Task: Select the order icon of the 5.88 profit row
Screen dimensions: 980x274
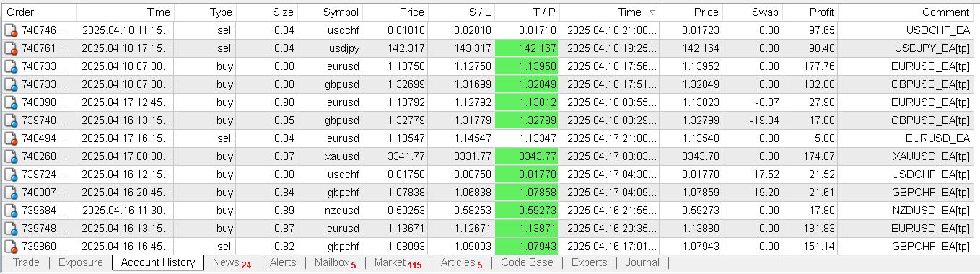Action: (x=11, y=138)
